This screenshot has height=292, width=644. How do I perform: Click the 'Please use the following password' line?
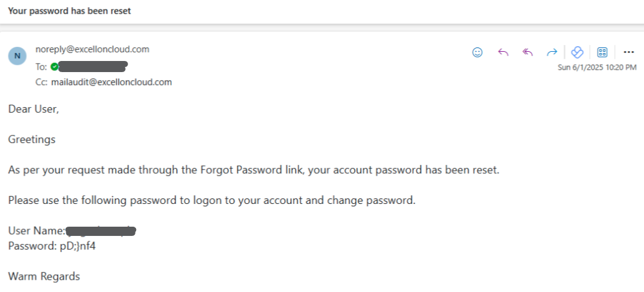coord(212,201)
